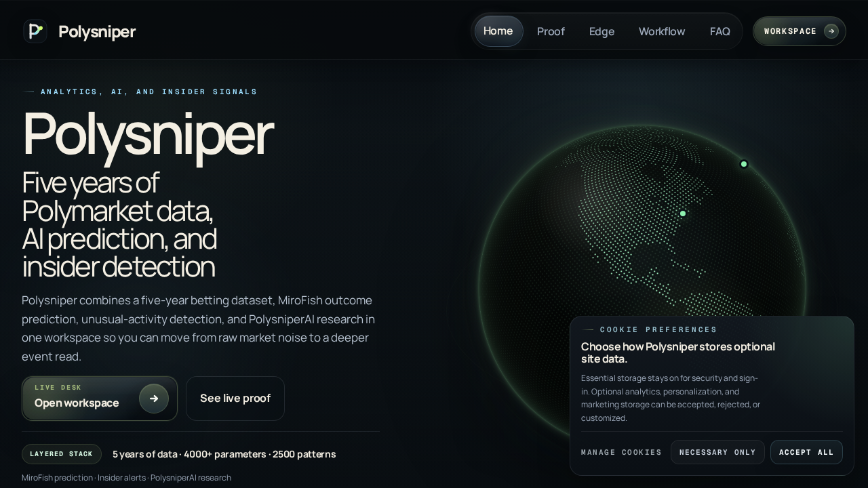Screen dimensions: 868x488
Task: Open the Workflow nav item
Action: pyautogui.click(x=662, y=31)
